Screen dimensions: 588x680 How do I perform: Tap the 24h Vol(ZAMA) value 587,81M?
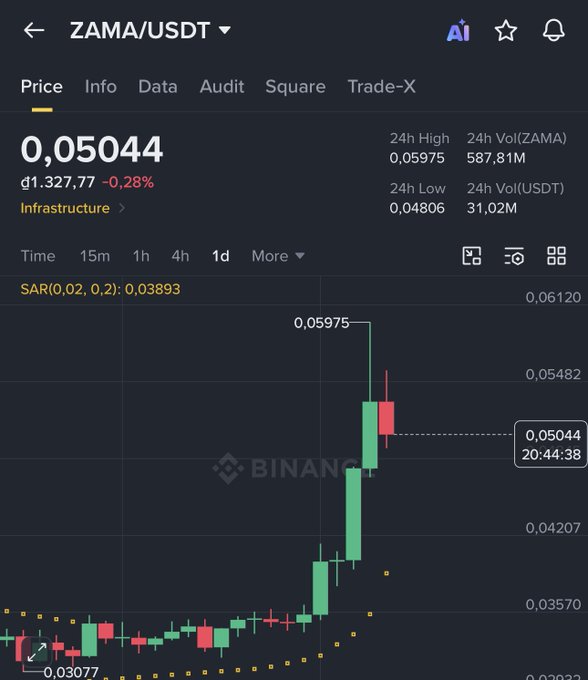tap(496, 158)
